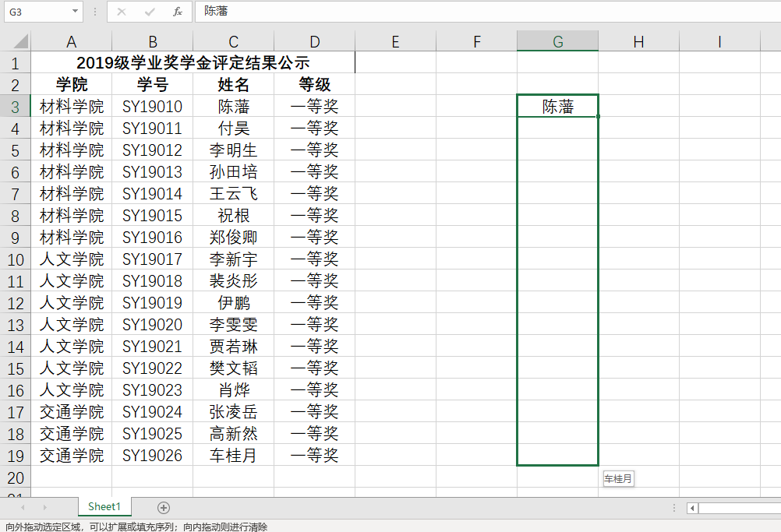
Task: Cancel the entry with the formula bar X icon
Action: tap(122, 12)
